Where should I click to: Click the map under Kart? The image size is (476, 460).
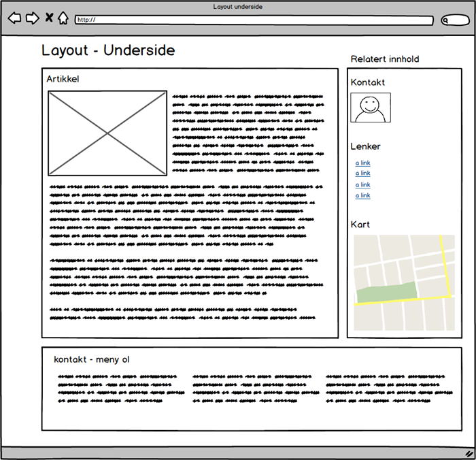point(404,282)
